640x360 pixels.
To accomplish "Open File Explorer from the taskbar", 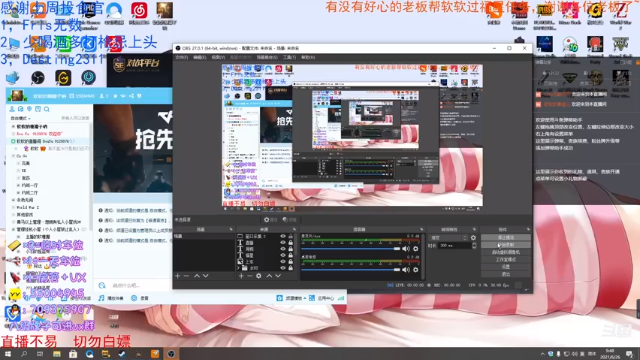I will (56, 353).
